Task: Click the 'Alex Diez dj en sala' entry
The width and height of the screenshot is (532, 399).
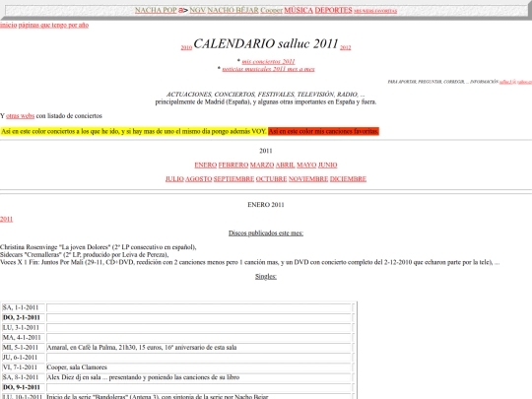Action: pyautogui.click(x=143, y=377)
